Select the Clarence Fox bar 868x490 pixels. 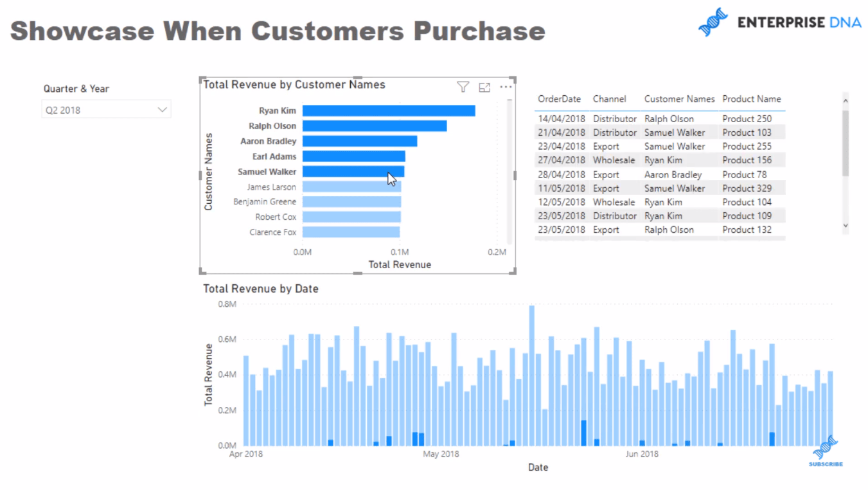(x=351, y=232)
